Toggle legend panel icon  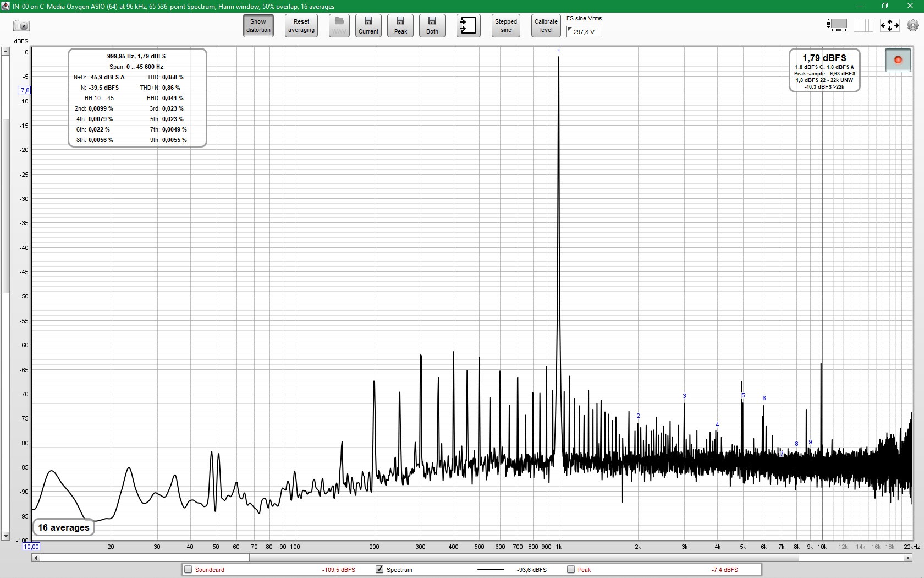click(837, 25)
